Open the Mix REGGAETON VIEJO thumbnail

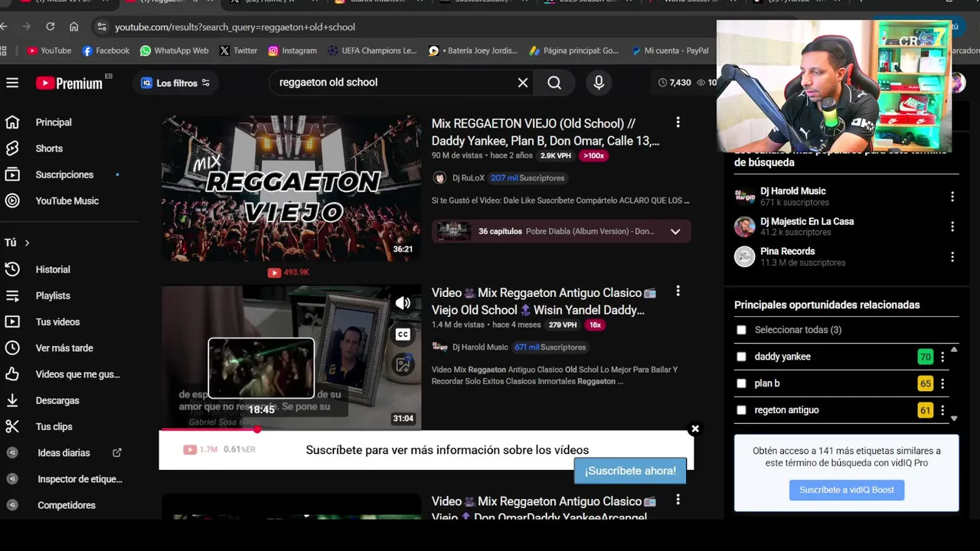[291, 188]
